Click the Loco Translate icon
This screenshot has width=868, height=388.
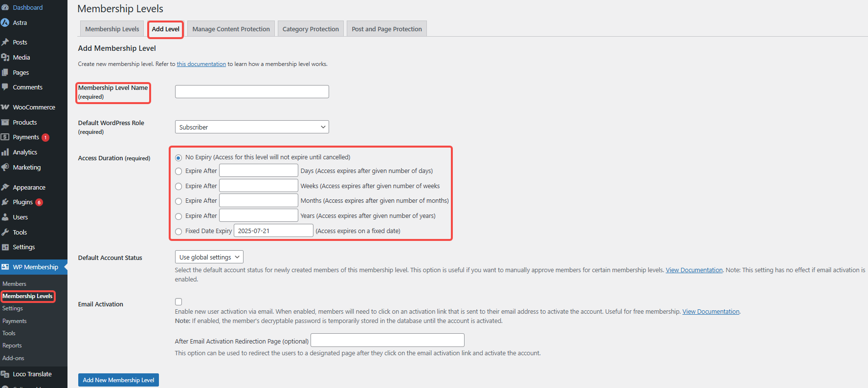click(5, 374)
